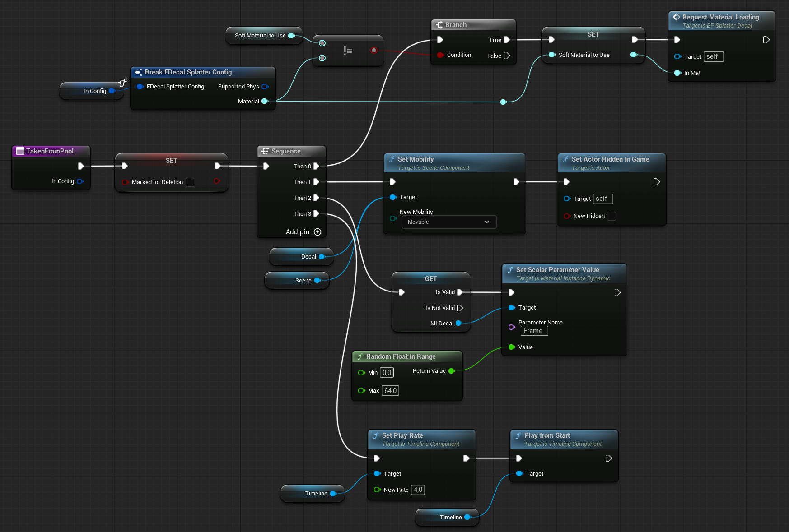Click the Sequence node header icon
Screen dimensions: 789x532
(265, 151)
